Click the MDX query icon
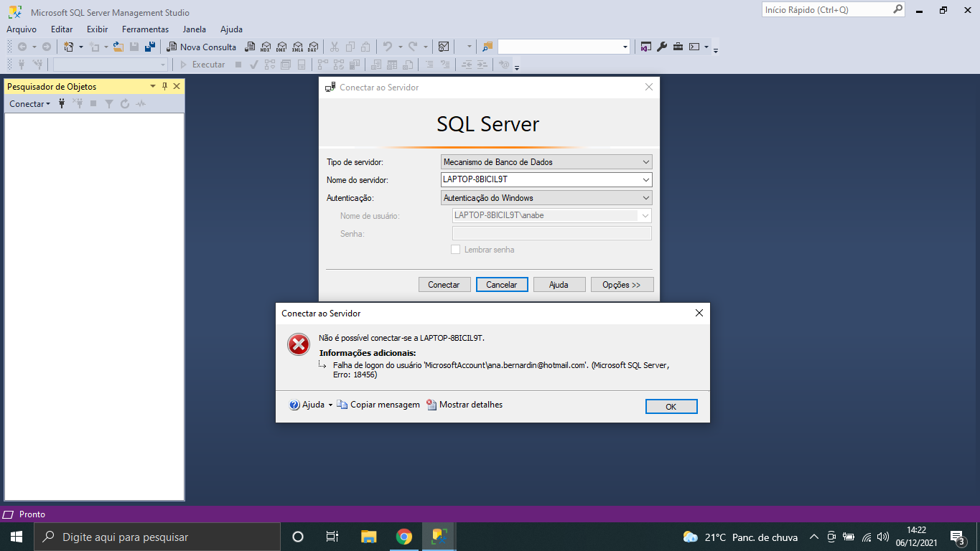Image resolution: width=980 pixels, height=551 pixels. [x=266, y=47]
